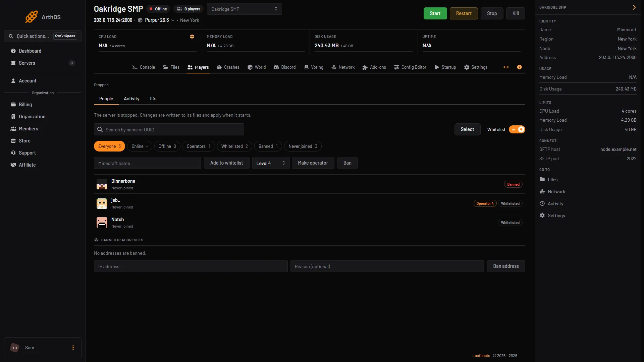Filter players by Operators chip
This screenshot has width=644, height=362.
[199, 146]
